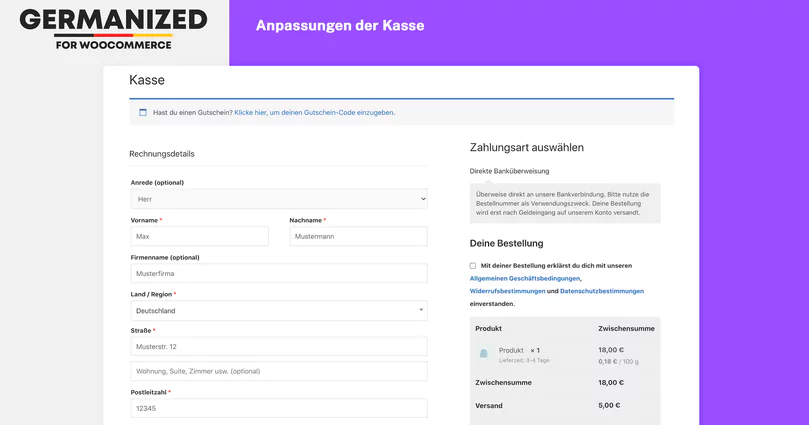Viewport: 809px width, 425px height.
Task: Select the Direkte Banküberweisung payment method
Action: tap(509, 171)
